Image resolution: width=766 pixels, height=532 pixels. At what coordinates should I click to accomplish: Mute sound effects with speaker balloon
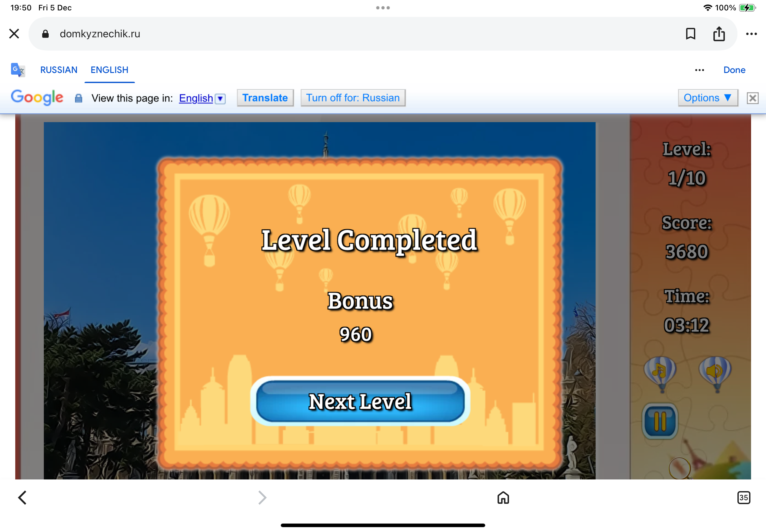pyautogui.click(x=715, y=371)
